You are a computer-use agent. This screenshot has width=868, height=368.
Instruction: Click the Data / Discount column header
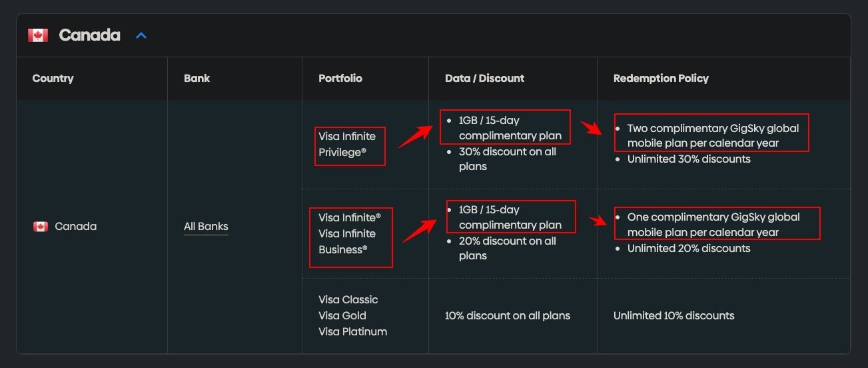[484, 78]
